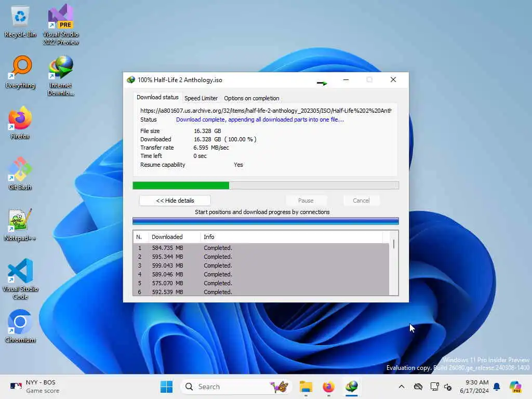Click the blue connections progress bar
This screenshot has height=399, width=532.
click(x=265, y=221)
